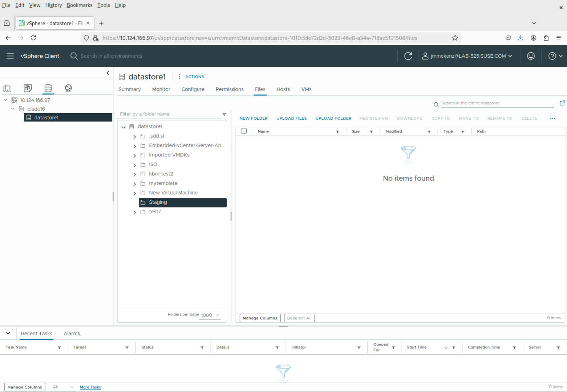Click the UPLOAD FILES button

292,118
